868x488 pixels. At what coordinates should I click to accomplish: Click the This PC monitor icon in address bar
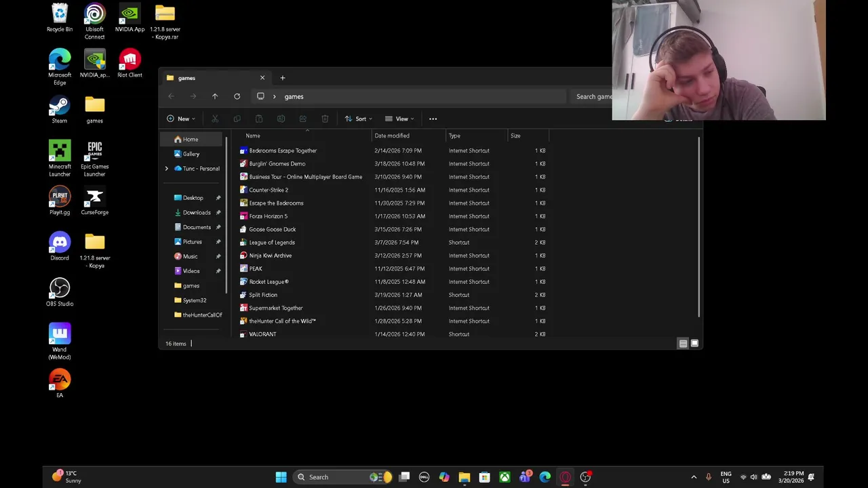pos(260,96)
